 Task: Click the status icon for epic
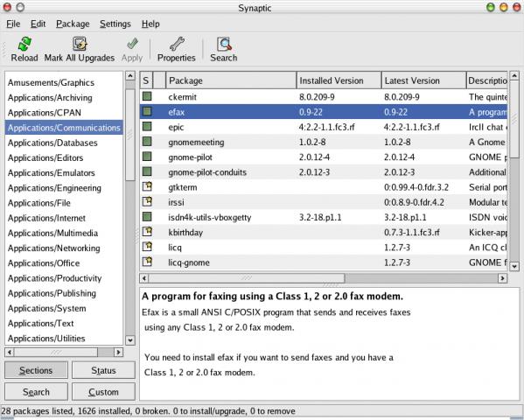coord(147,126)
